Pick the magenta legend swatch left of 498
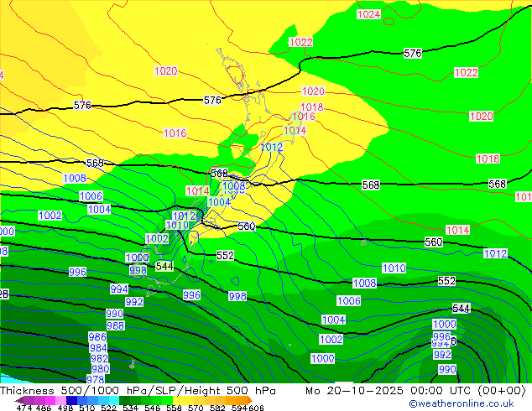This screenshot has width=532, height=411. (50, 400)
